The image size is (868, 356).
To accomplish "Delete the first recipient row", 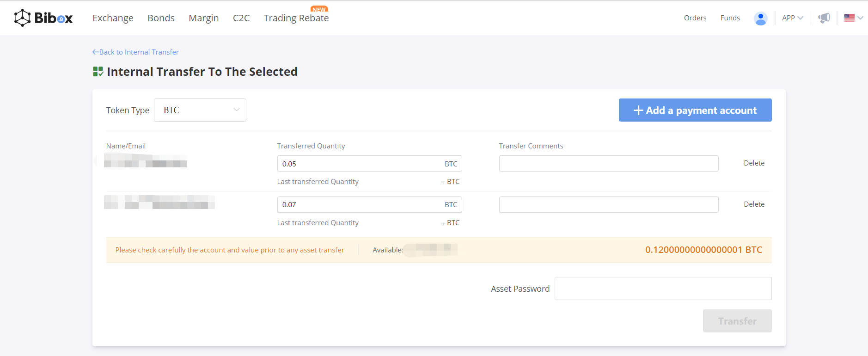I will [x=754, y=163].
